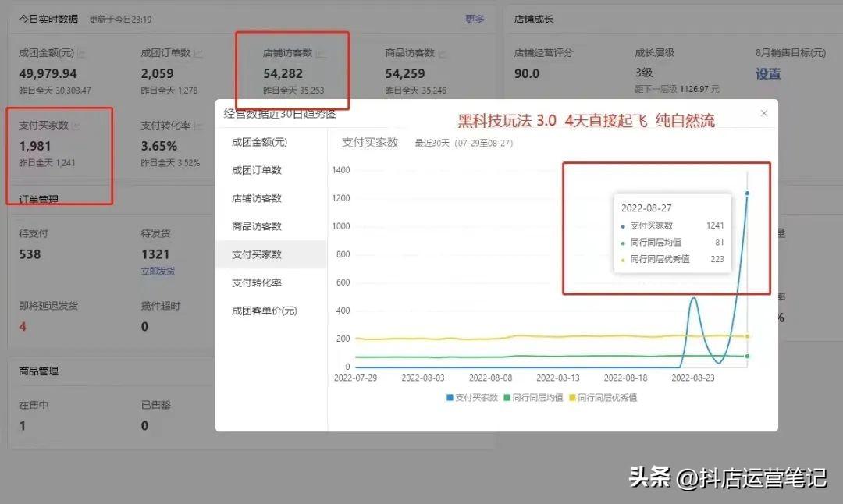Toggle 同行同层均值 green legend under the chart
843x504 pixels.
point(533,398)
